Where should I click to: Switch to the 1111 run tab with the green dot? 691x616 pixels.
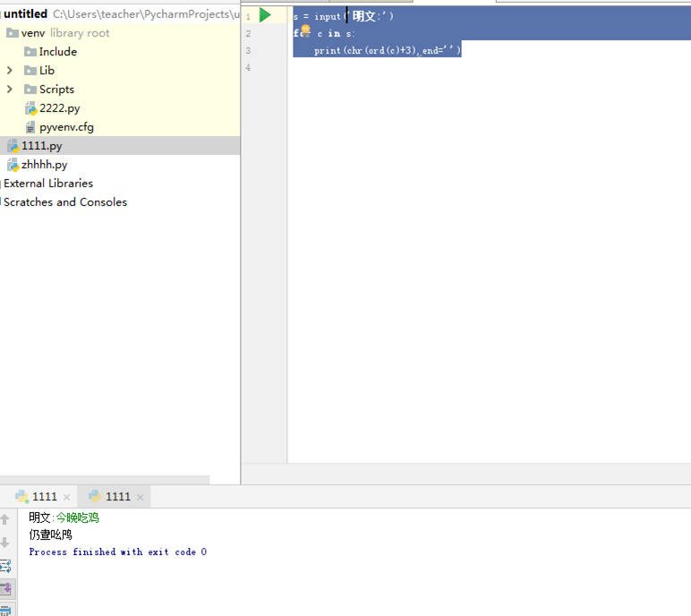coord(37,497)
